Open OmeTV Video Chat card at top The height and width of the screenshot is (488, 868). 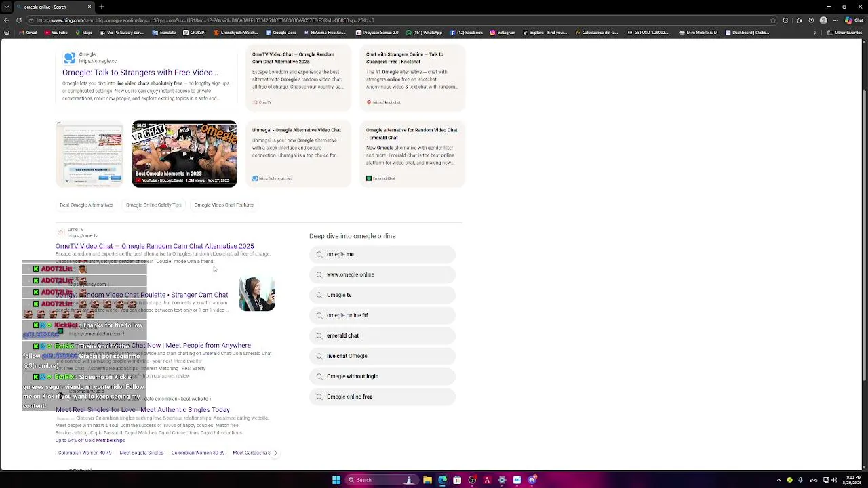(x=298, y=78)
